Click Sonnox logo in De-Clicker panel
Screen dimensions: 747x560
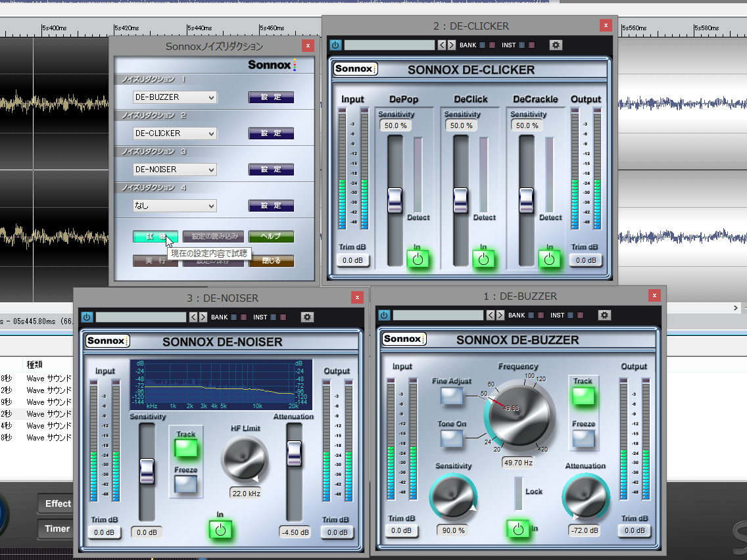(x=355, y=68)
